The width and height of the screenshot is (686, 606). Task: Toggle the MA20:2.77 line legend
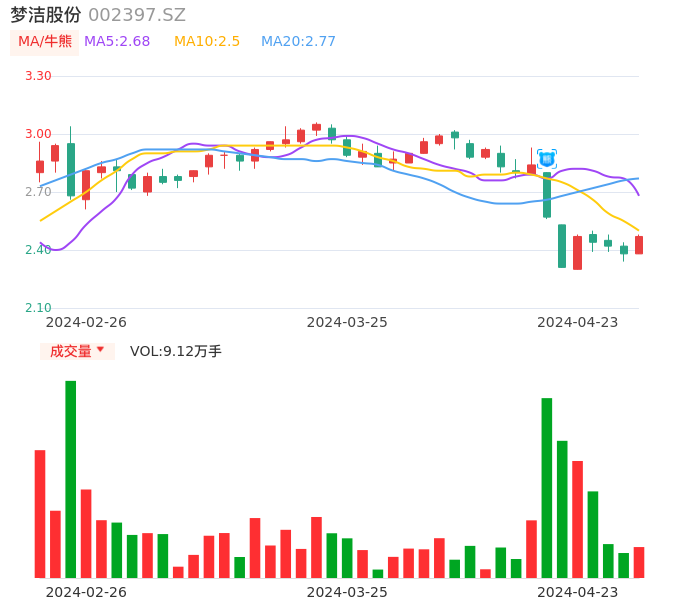pyautogui.click(x=298, y=42)
